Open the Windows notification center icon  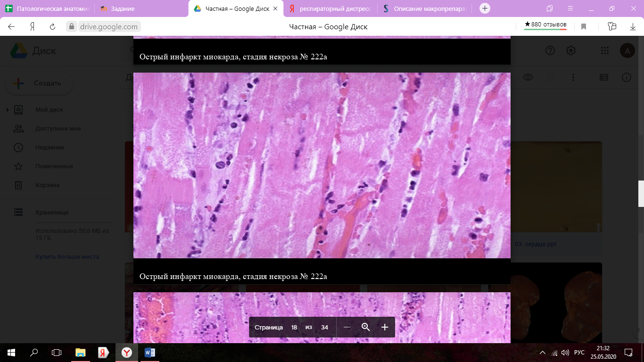coord(628,352)
